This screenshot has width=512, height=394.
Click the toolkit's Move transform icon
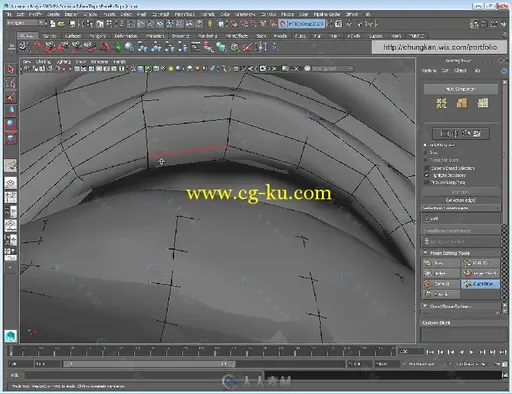coord(455,134)
